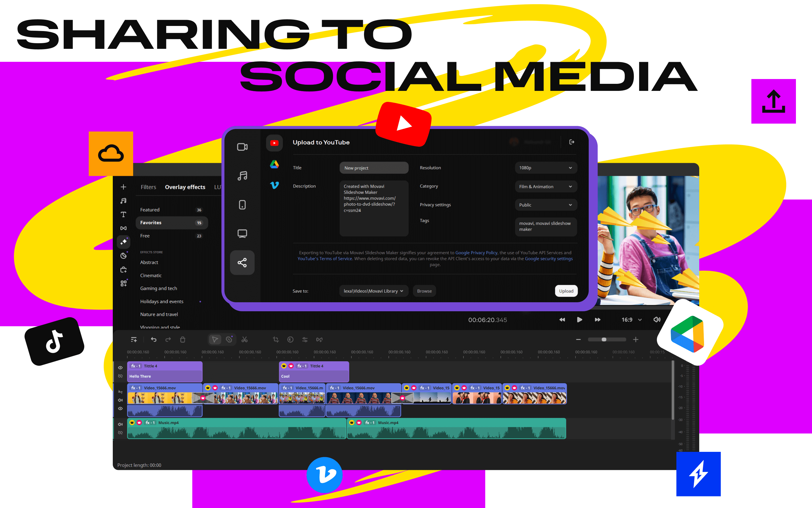Viewport: 812px width, 508px height.
Task: Open the Gaming and tech category
Action: coord(158,289)
